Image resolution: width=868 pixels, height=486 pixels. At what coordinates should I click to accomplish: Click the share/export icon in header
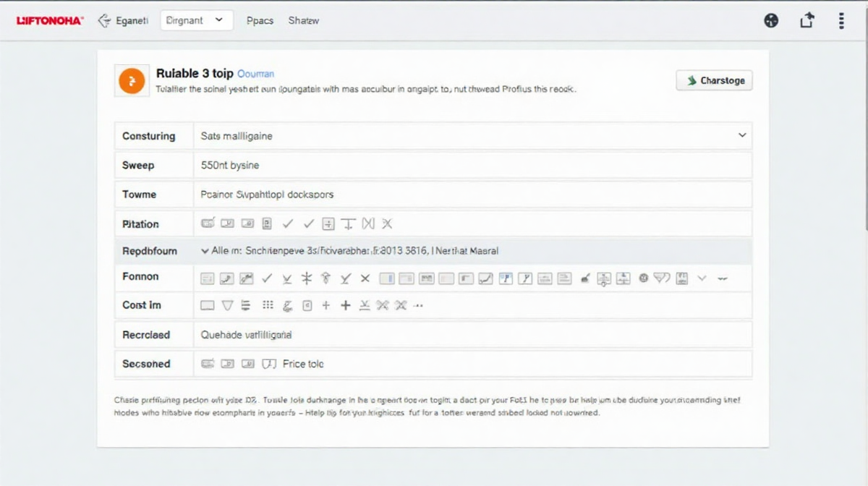pos(807,21)
